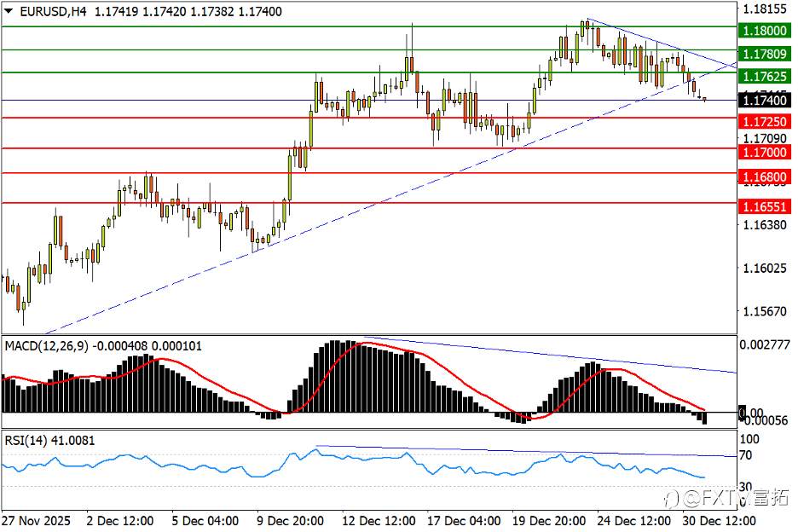The height and width of the screenshot is (532, 798).
Task: Click the 12 Dec 12:00 time label
Action: tap(379, 521)
